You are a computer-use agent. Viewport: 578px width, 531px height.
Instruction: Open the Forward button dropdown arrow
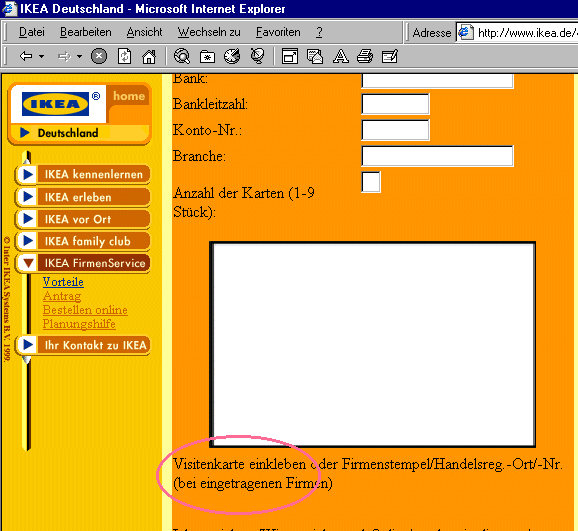click(x=79, y=56)
